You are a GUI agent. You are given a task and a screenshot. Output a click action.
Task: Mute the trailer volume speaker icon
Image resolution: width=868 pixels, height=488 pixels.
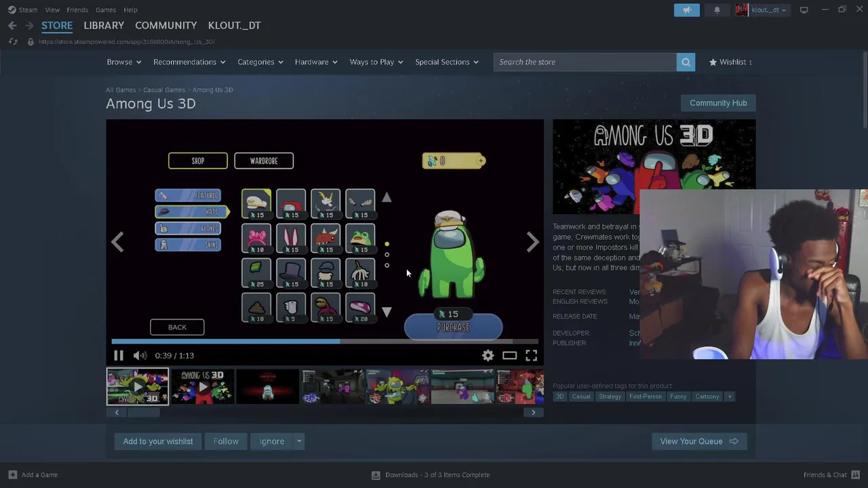tap(140, 355)
